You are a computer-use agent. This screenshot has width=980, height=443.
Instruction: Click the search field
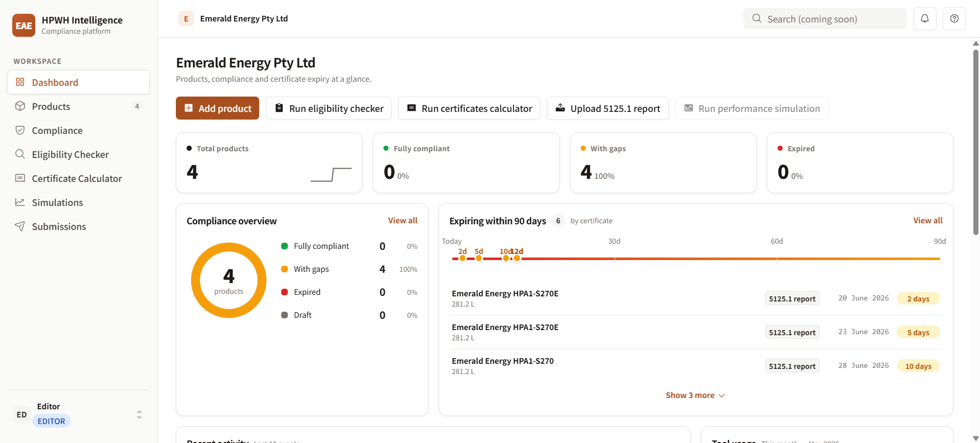(825, 19)
